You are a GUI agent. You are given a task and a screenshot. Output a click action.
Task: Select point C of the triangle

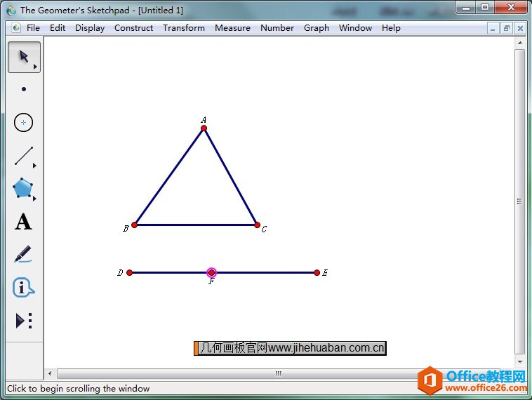point(257,225)
